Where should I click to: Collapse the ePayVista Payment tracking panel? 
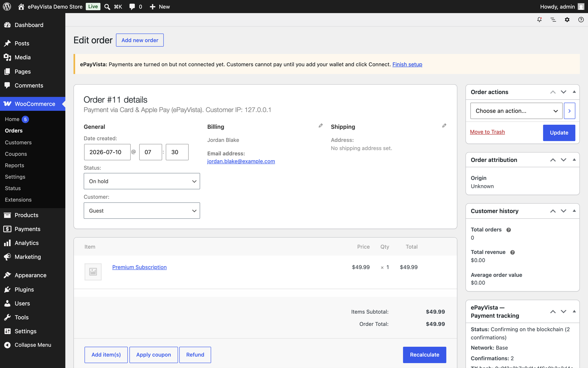574,312
